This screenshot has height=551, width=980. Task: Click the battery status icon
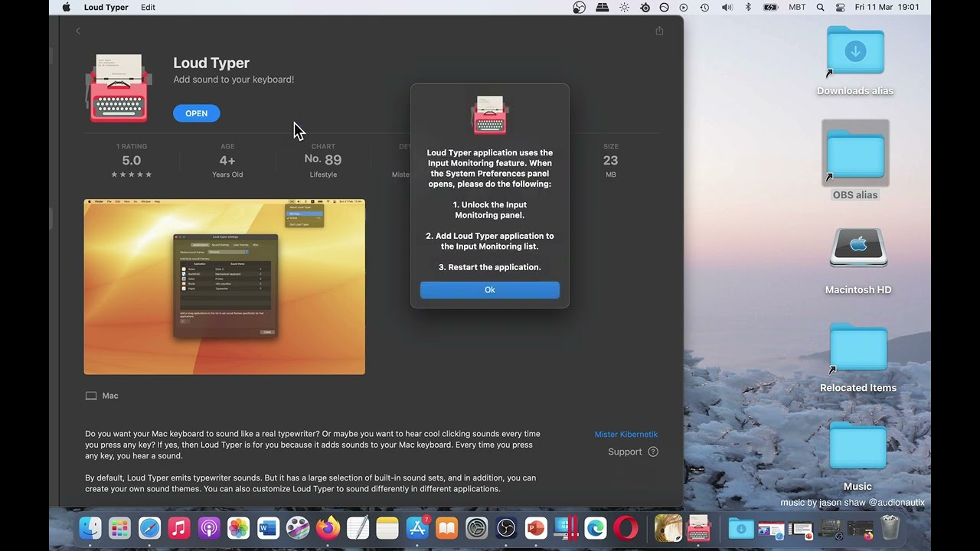[771, 8]
